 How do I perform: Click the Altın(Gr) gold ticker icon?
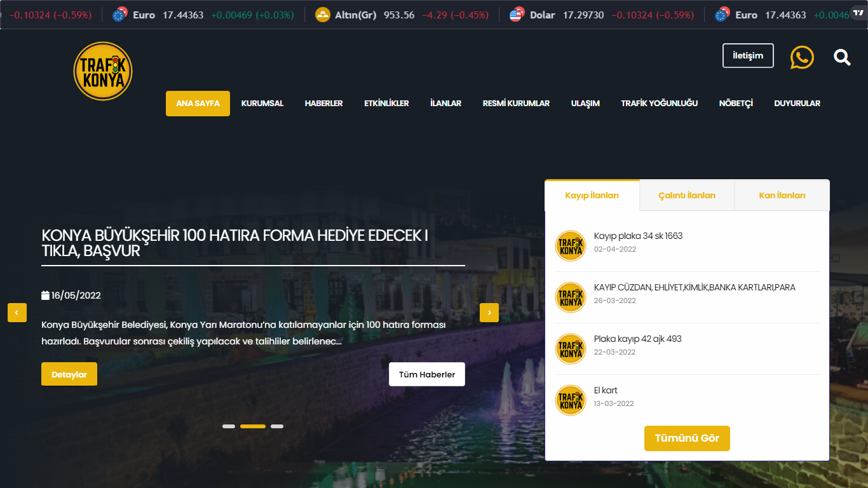[x=323, y=15]
